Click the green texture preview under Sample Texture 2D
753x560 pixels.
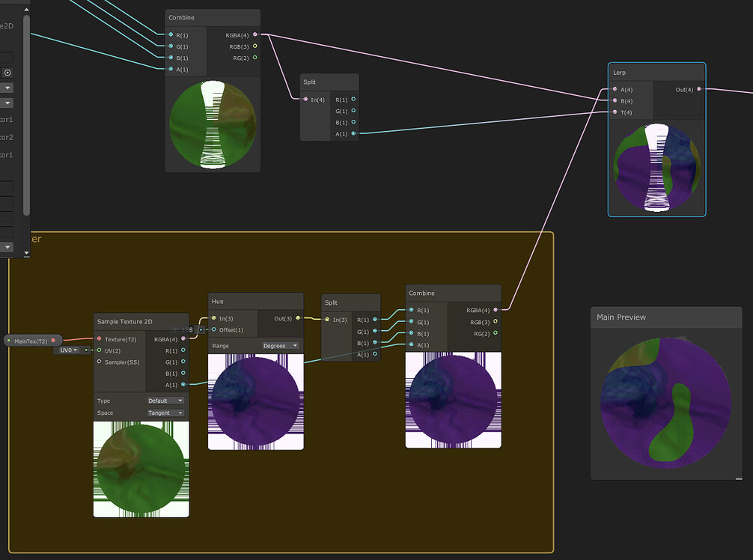click(x=141, y=469)
